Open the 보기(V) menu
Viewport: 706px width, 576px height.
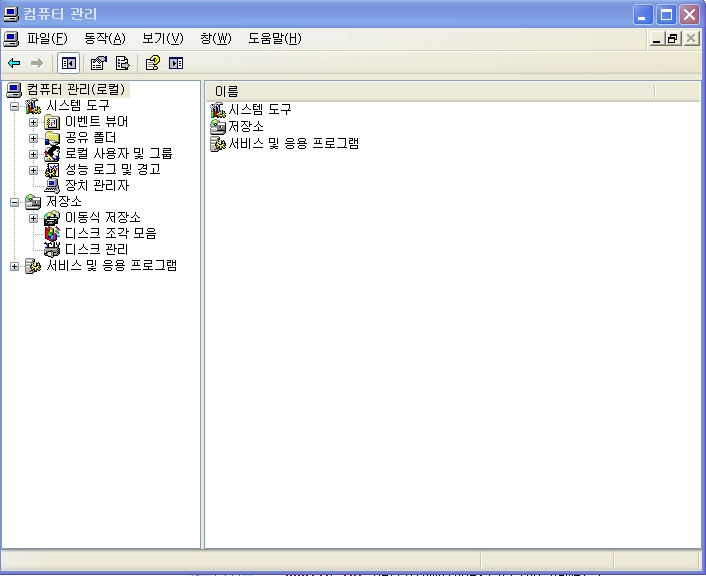click(x=163, y=39)
